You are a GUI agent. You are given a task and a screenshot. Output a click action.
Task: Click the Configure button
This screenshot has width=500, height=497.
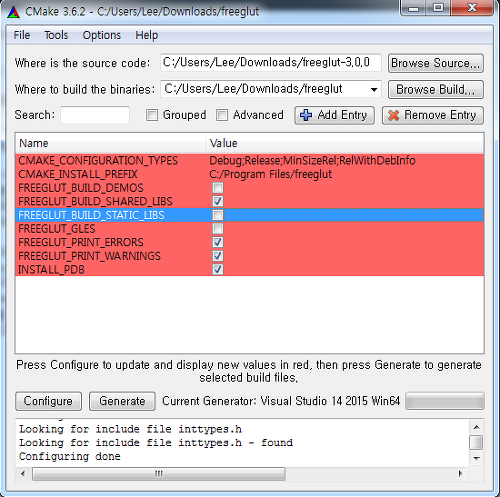[48, 401]
